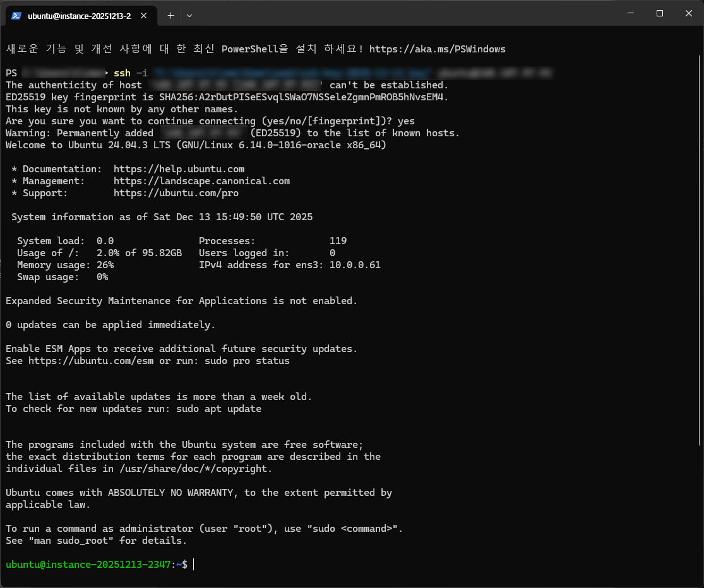Click the Processes count 119
Viewport: 704px width, 588px height.
click(x=338, y=241)
